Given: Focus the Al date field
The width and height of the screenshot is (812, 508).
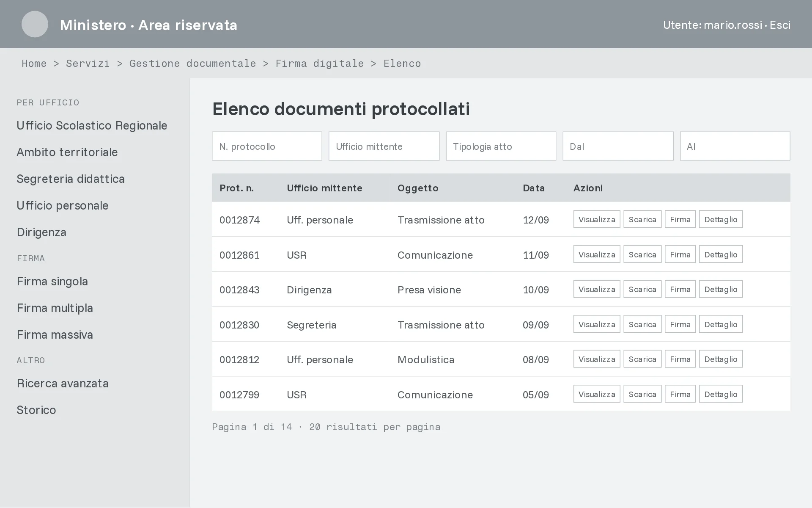Looking at the screenshot, I should pos(735,146).
